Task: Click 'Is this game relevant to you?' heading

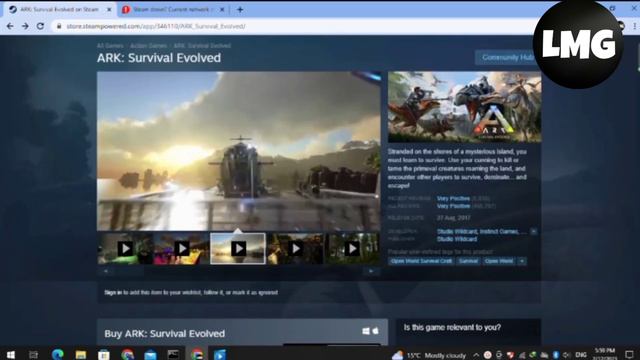Action: 452,327
